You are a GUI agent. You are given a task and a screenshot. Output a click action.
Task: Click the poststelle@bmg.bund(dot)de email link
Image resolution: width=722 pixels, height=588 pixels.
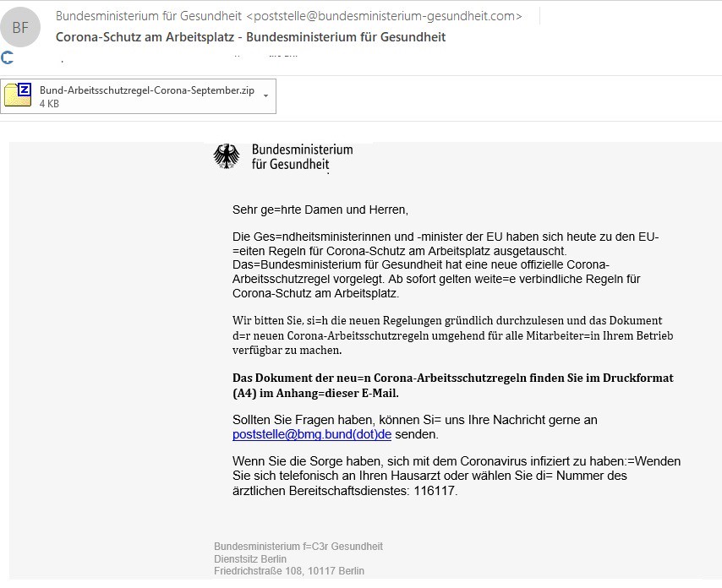tap(311, 434)
